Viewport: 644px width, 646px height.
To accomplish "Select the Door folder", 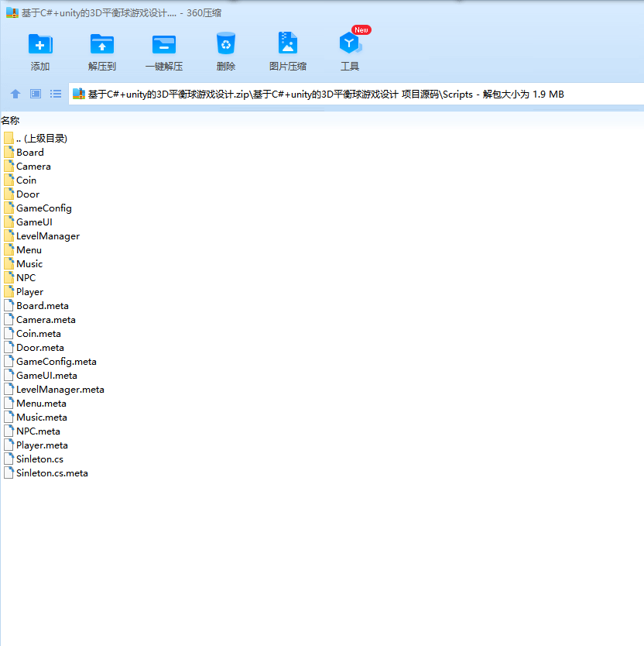I will (x=22, y=194).
